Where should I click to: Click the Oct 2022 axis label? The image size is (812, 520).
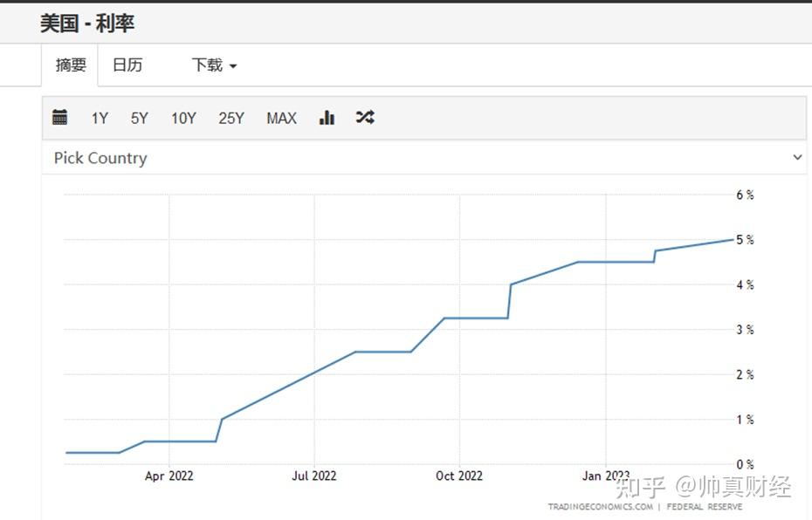459,476
